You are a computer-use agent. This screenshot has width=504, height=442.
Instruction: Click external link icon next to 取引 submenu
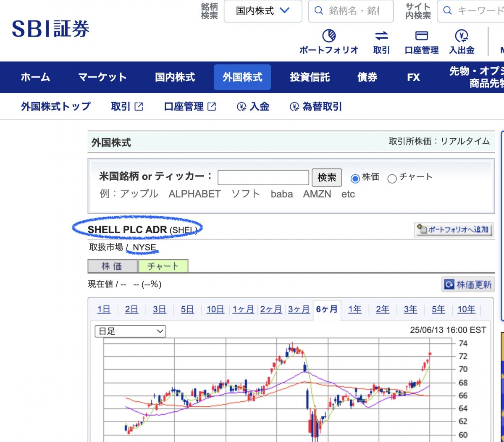139,107
